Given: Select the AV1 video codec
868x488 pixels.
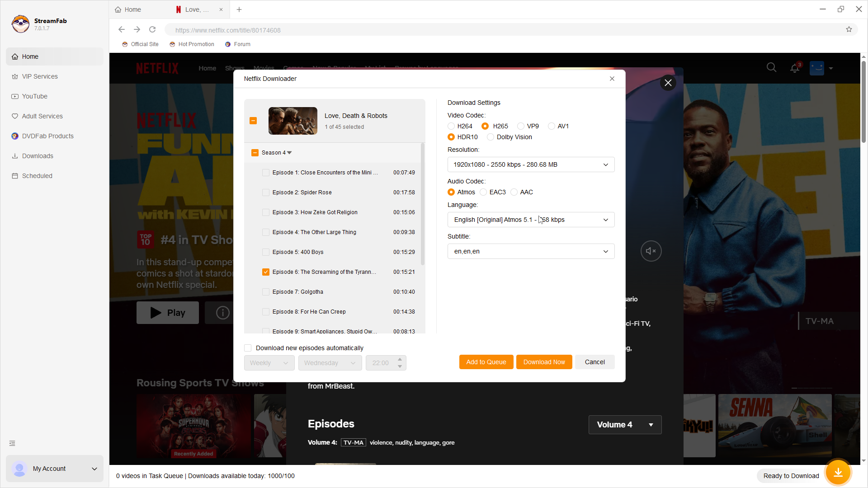Looking at the screenshot, I should click(552, 126).
